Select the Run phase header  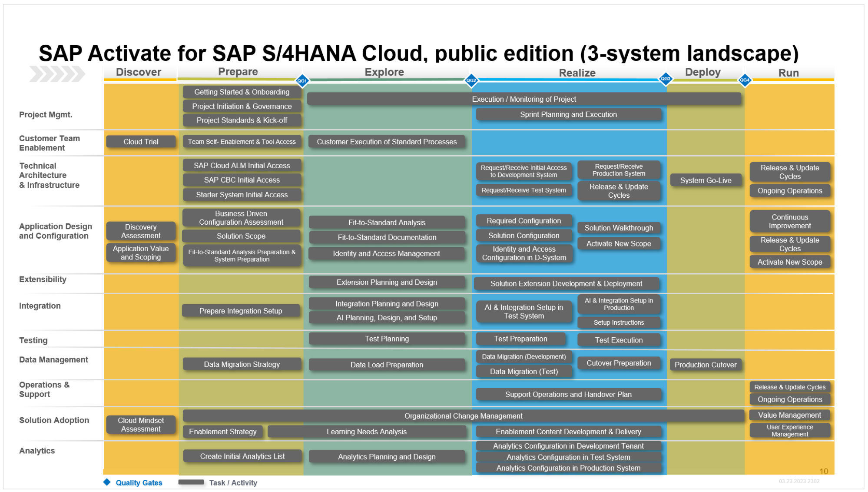tap(788, 73)
